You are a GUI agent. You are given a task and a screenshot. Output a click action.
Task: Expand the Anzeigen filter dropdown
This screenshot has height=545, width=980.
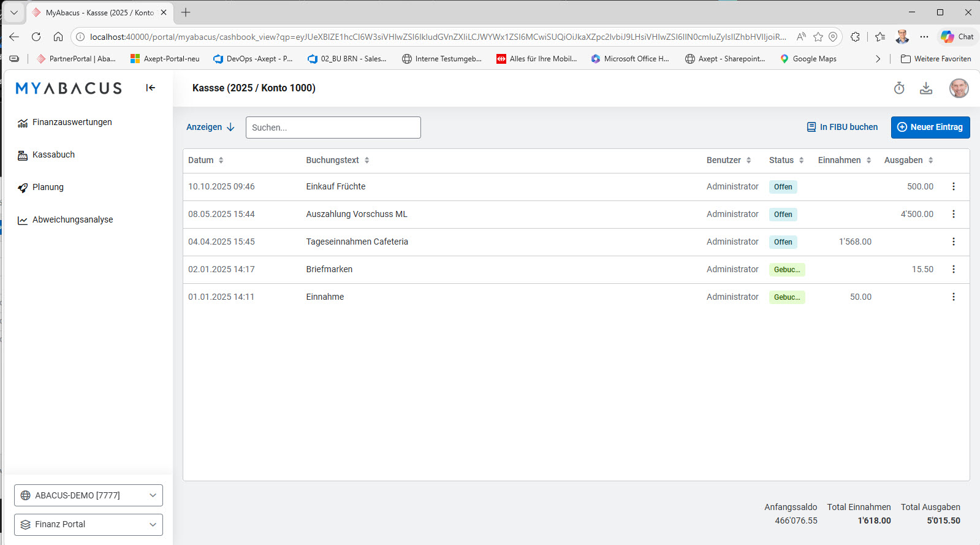[x=210, y=127]
